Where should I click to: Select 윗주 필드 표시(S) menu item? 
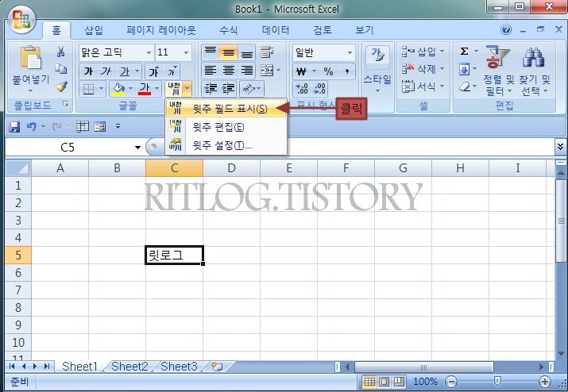click(226, 109)
